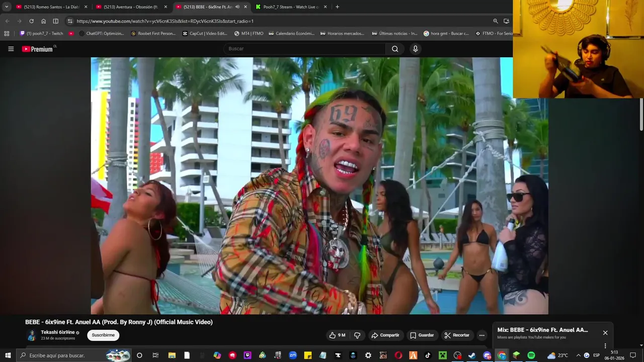Click the Compartir share button
This screenshot has width=644, height=362.
click(x=385, y=335)
